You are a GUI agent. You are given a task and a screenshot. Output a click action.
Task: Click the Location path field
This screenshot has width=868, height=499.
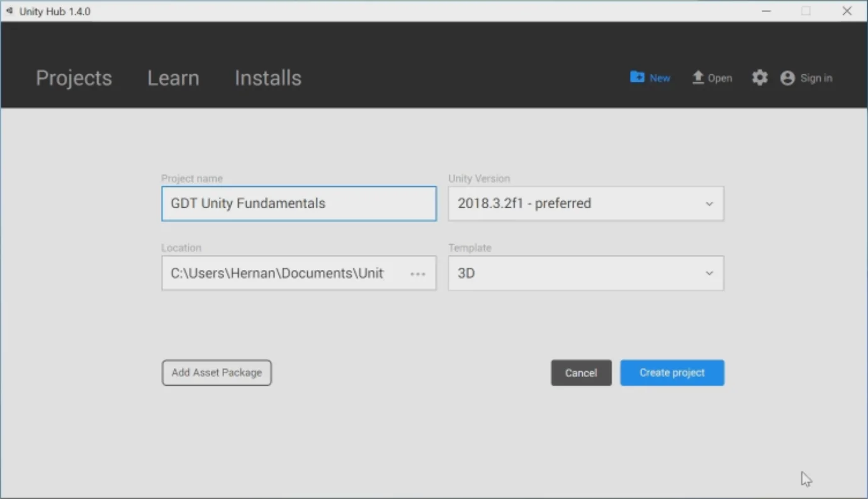click(x=299, y=273)
